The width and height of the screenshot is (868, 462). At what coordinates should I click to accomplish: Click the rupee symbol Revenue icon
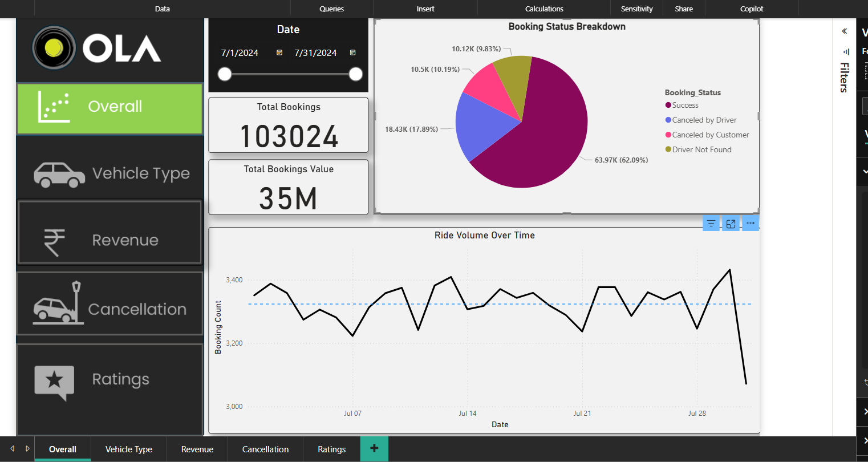pyautogui.click(x=55, y=242)
